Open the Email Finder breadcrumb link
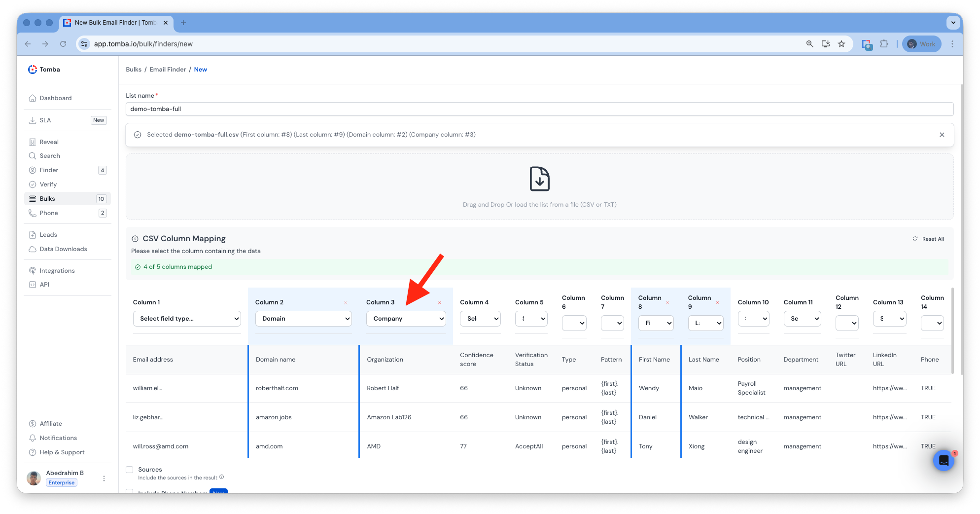 [x=168, y=69]
